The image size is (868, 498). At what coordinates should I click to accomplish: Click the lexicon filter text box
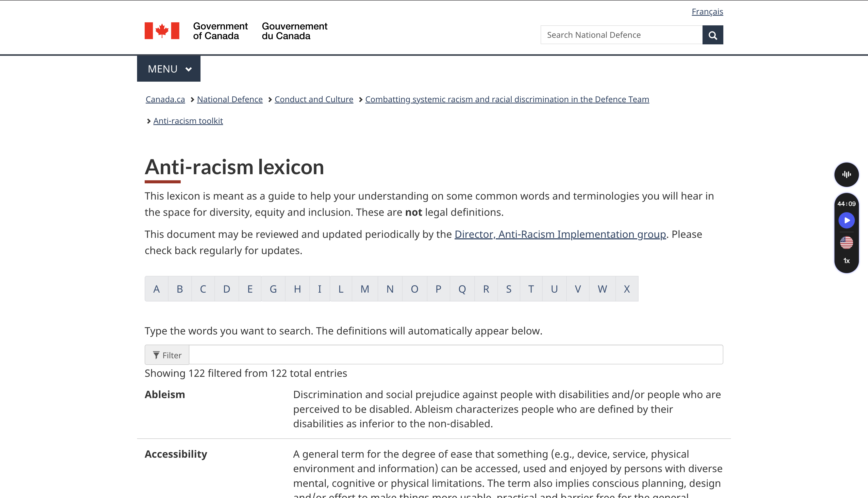click(x=456, y=355)
